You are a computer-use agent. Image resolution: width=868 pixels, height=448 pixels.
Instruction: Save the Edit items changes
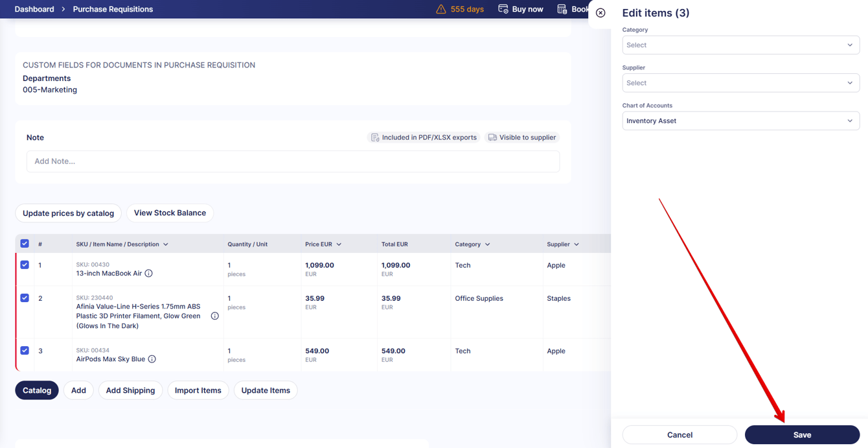click(x=802, y=434)
